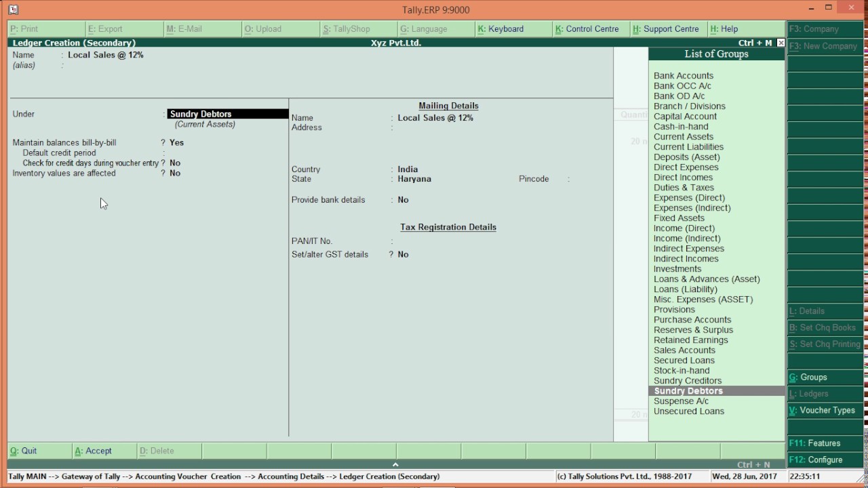Select Indirect Incomes group

click(686, 259)
